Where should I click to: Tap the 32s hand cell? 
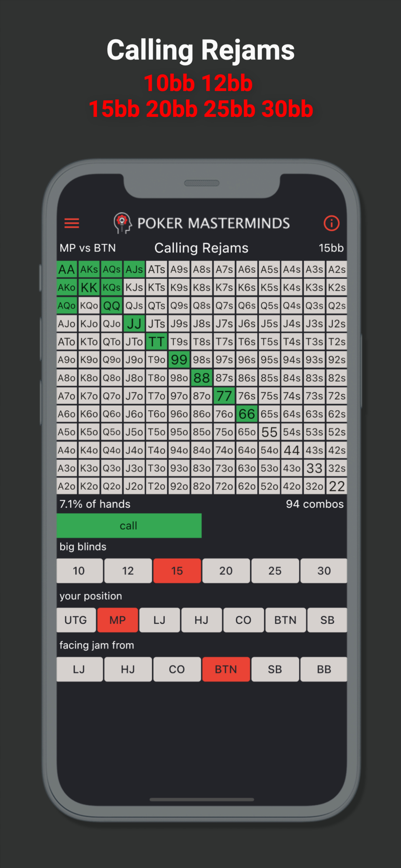click(x=337, y=468)
